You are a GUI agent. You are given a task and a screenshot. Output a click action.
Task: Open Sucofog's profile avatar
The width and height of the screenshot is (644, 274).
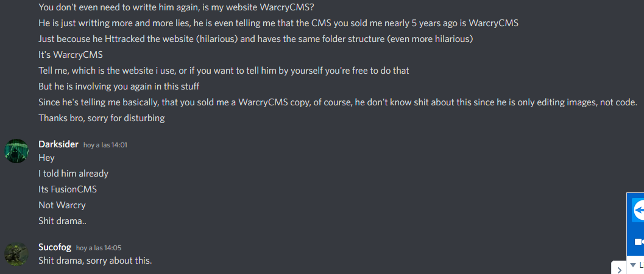(16, 255)
